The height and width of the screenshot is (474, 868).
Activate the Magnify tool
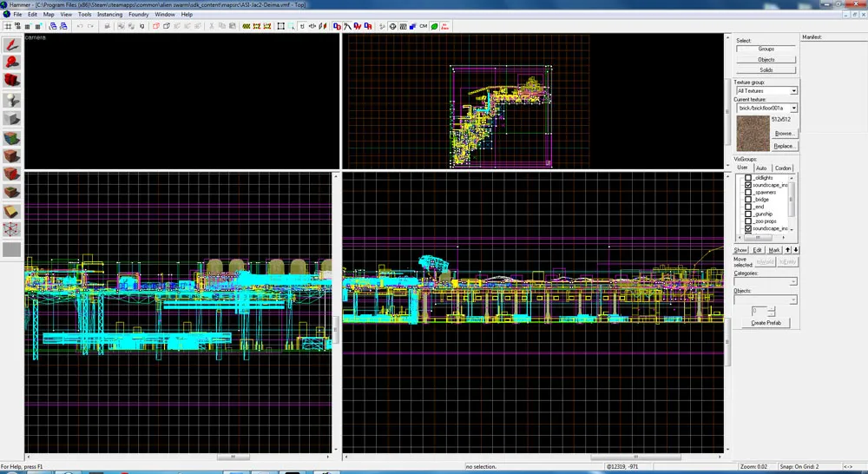(x=12, y=63)
